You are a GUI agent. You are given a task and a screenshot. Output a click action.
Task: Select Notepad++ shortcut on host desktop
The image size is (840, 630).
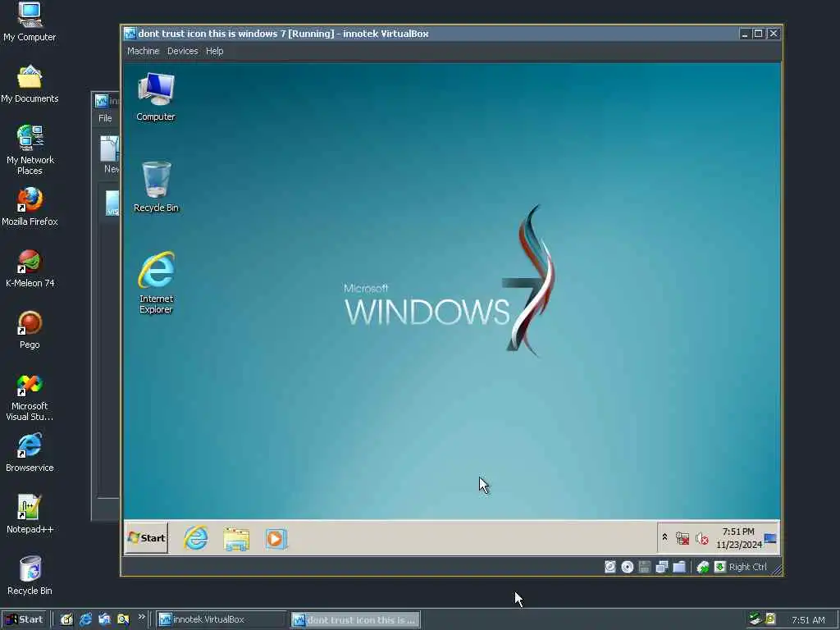30,514
